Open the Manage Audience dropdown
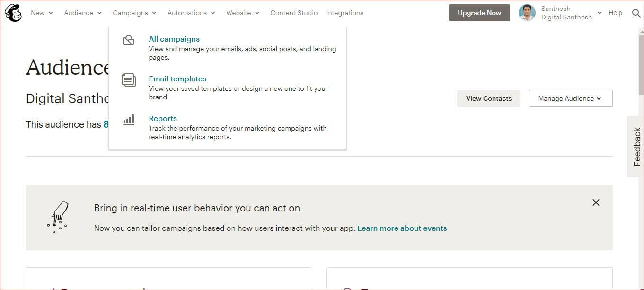 pyautogui.click(x=571, y=98)
